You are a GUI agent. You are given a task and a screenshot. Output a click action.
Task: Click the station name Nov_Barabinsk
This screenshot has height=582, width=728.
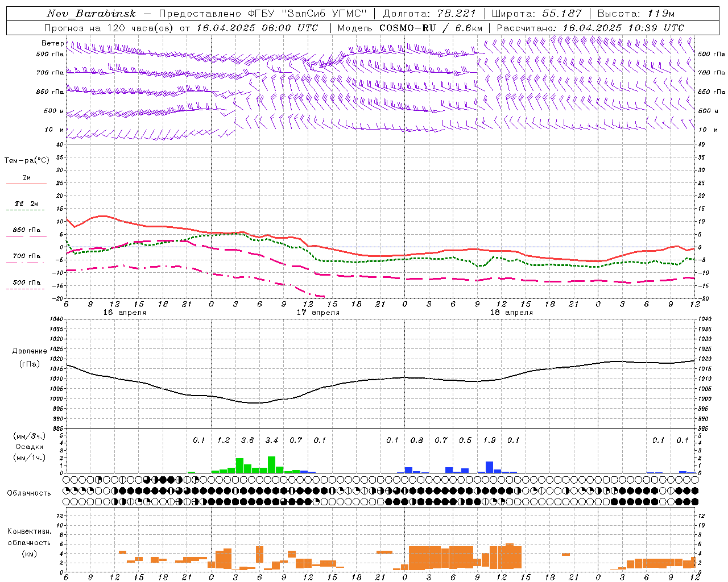[91, 14]
